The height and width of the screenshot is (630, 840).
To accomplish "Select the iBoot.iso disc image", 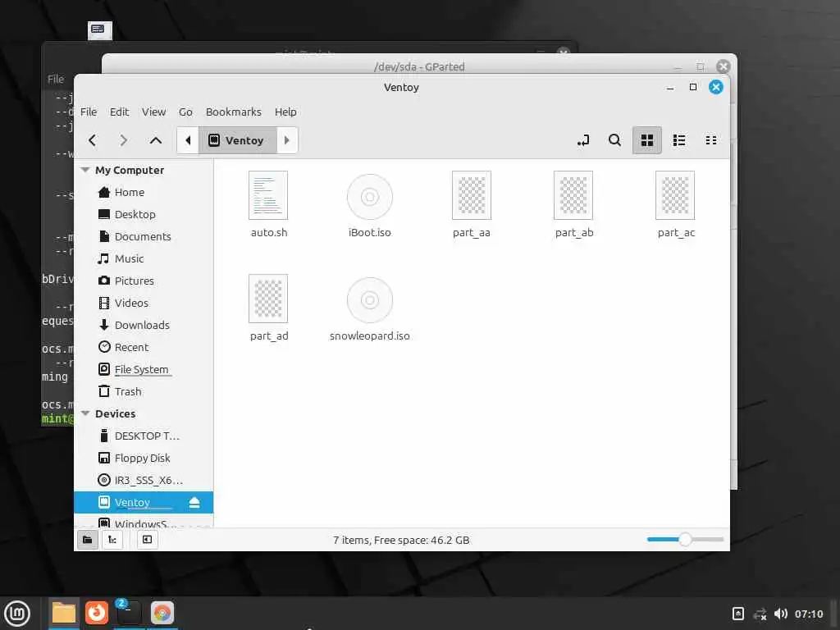I will [x=370, y=204].
